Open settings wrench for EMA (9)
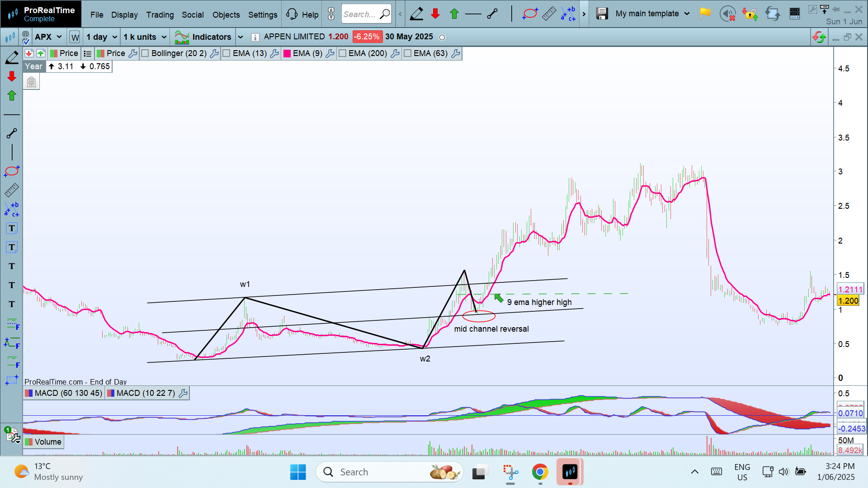This screenshot has width=868, height=488. pos(330,53)
